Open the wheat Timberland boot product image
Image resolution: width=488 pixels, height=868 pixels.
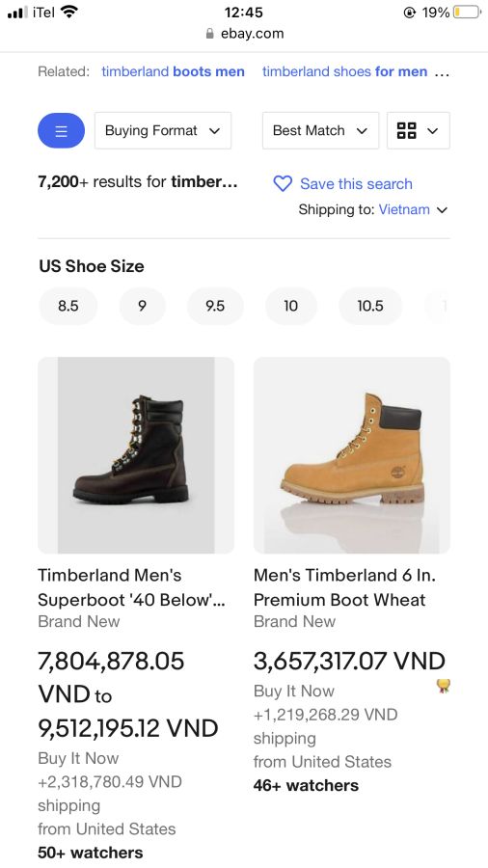352,455
